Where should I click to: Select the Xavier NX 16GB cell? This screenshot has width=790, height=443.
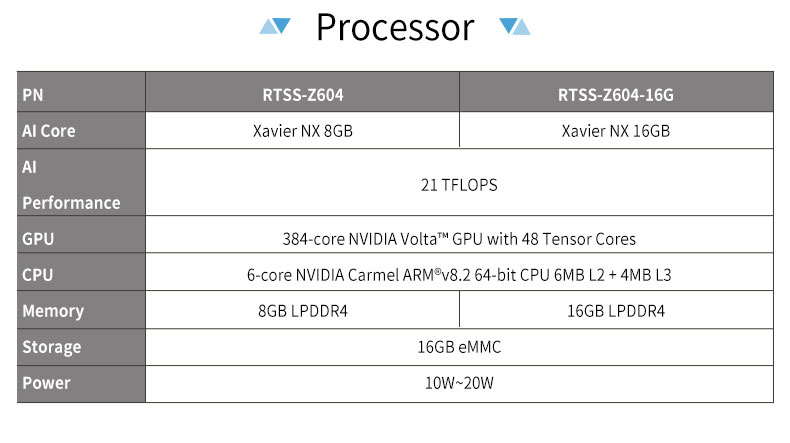coord(616,131)
